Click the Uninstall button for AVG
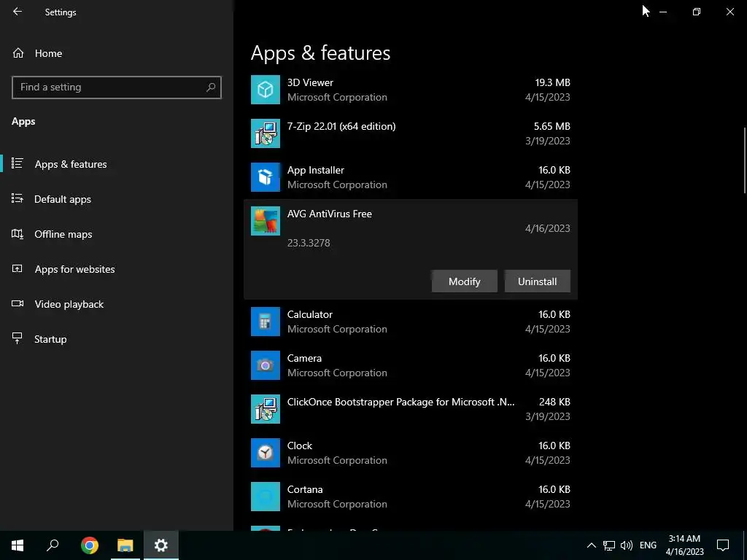Image resolution: width=747 pixels, height=560 pixels. [x=538, y=281]
